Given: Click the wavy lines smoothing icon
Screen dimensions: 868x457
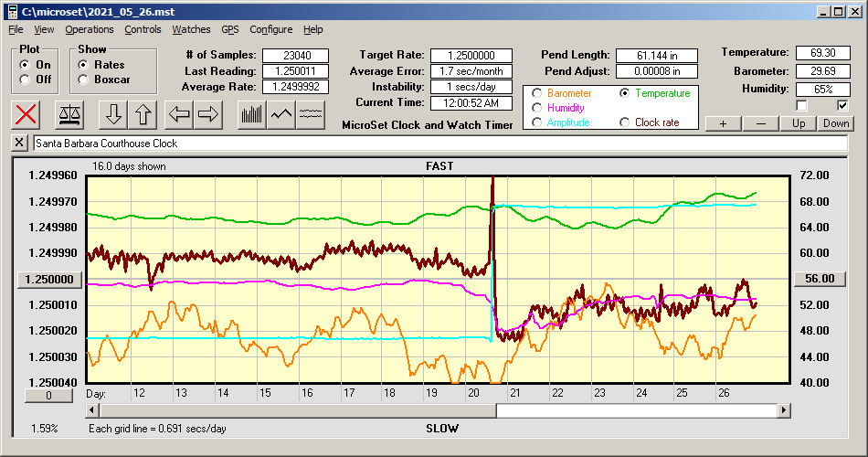Looking at the screenshot, I should tap(310, 114).
